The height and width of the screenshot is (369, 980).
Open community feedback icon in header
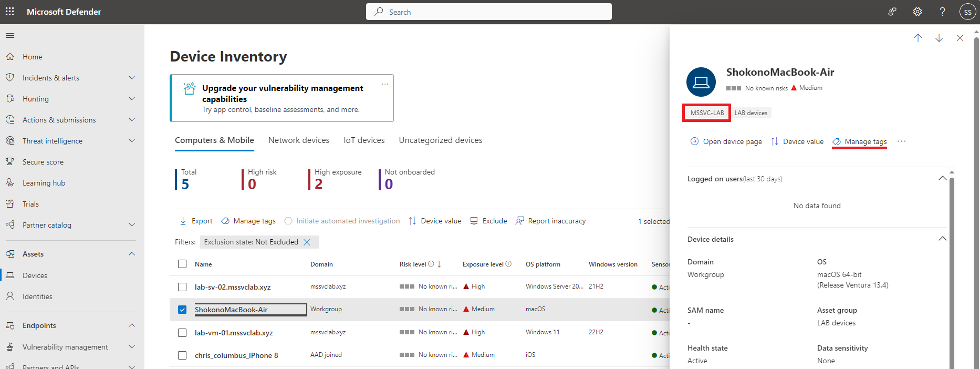[892, 12]
